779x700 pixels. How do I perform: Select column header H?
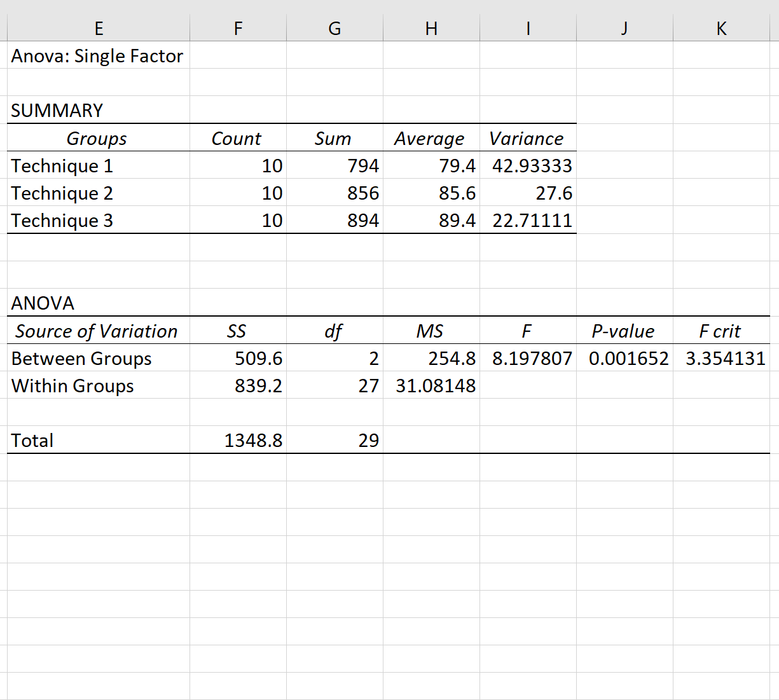click(432, 28)
